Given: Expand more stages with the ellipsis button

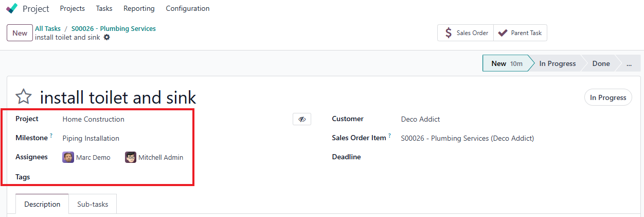Looking at the screenshot, I should point(629,63).
